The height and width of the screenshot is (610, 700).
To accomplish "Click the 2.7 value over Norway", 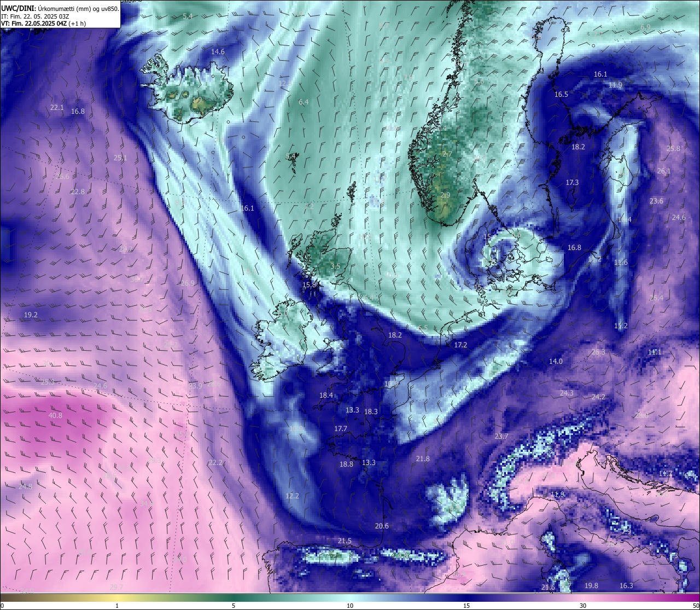I will [x=447, y=154].
